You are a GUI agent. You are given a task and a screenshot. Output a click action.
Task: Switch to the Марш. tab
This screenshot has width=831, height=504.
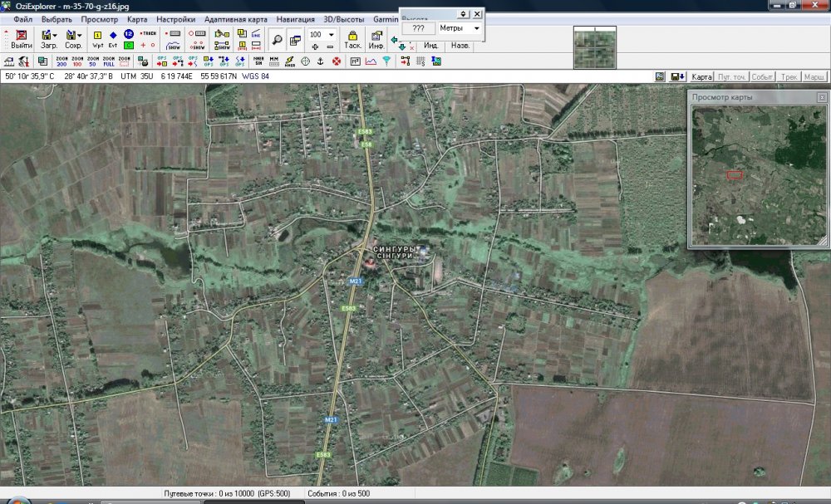pyautogui.click(x=814, y=76)
